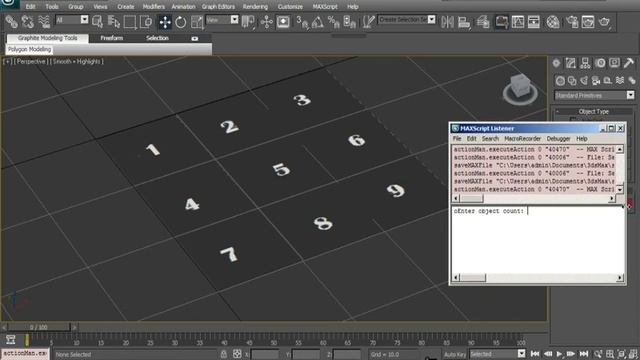640x360 pixels.
Task: Open the Rendering menu
Action: click(255, 7)
